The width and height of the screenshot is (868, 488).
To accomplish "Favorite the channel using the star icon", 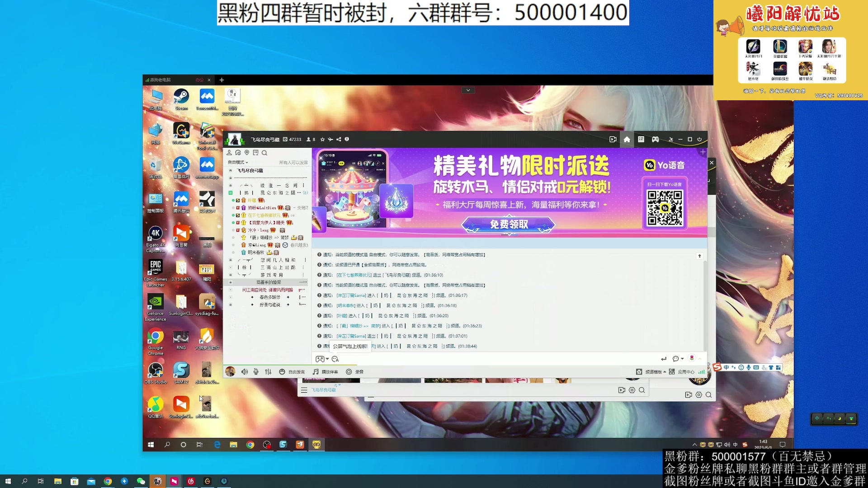I will pyautogui.click(x=322, y=139).
